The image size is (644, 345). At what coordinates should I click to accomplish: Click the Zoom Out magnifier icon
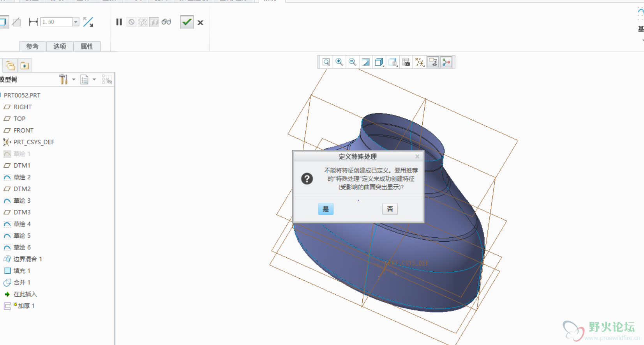(353, 62)
